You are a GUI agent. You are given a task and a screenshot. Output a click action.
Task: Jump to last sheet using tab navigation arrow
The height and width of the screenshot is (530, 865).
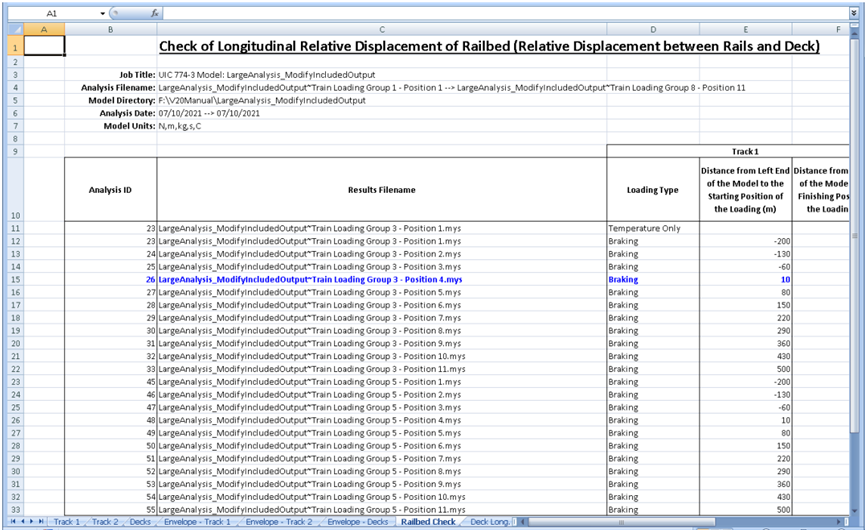click(x=43, y=522)
